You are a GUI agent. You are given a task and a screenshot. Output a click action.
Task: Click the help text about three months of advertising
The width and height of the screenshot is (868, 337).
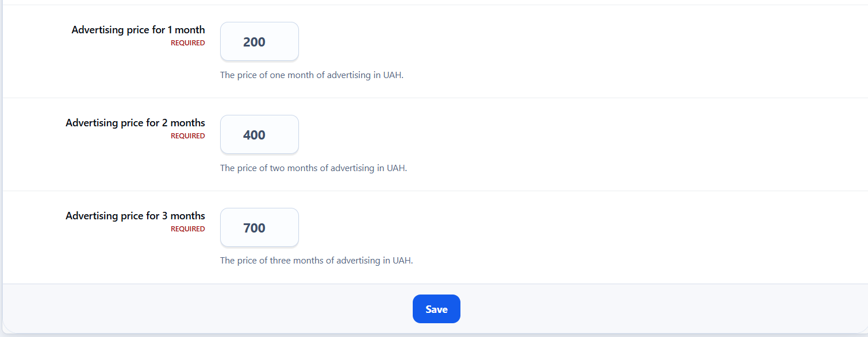coord(316,261)
